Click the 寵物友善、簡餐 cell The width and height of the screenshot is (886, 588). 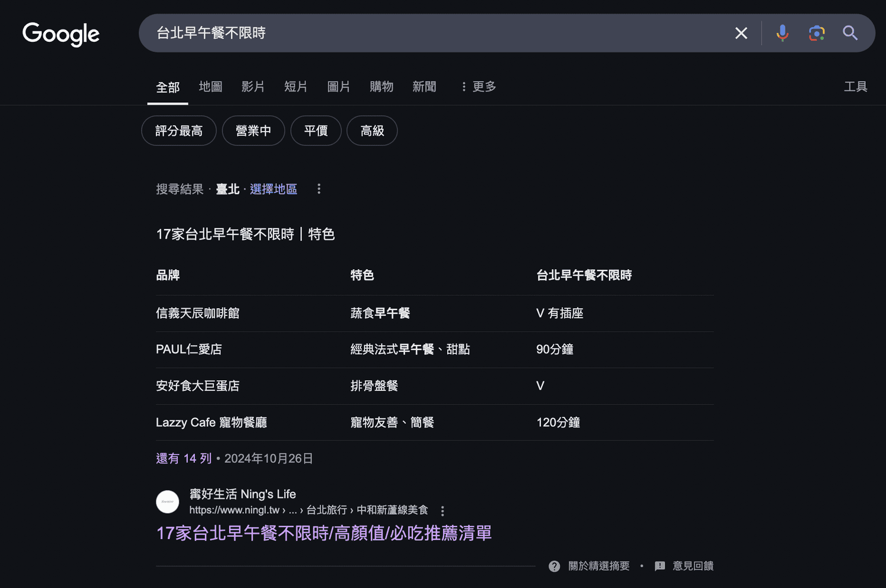click(x=392, y=423)
